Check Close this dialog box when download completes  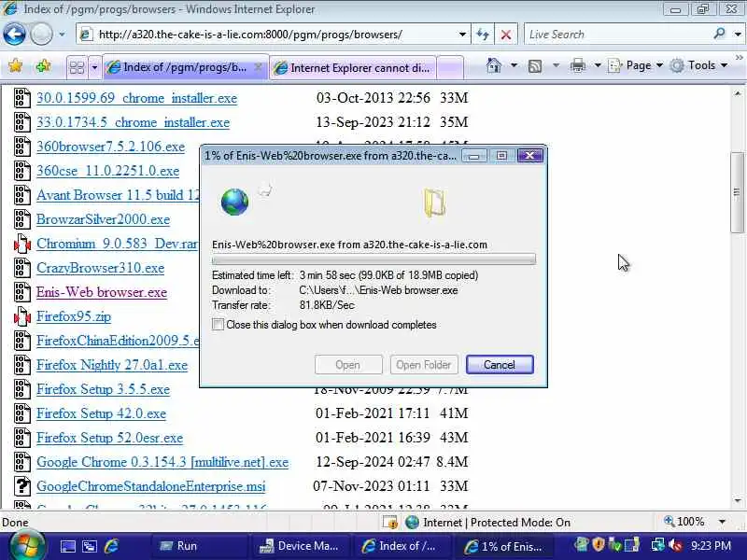point(218,325)
